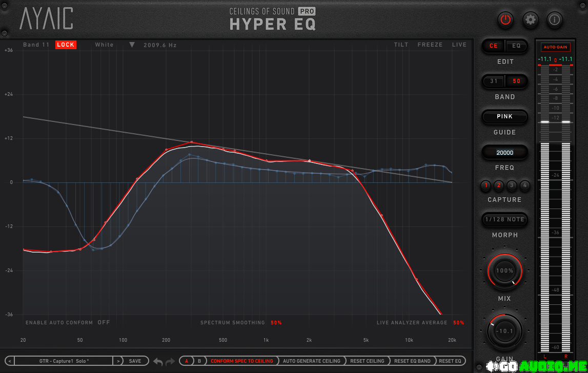Switch band count to 31

[x=494, y=81]
